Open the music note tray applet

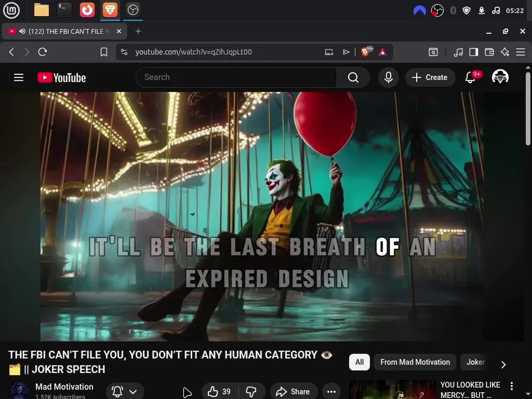(x=495, y=11)
